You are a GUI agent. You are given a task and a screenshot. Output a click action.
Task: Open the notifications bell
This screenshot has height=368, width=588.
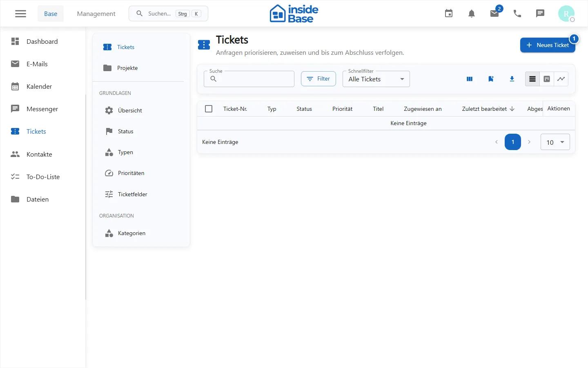tap(472, 13)
